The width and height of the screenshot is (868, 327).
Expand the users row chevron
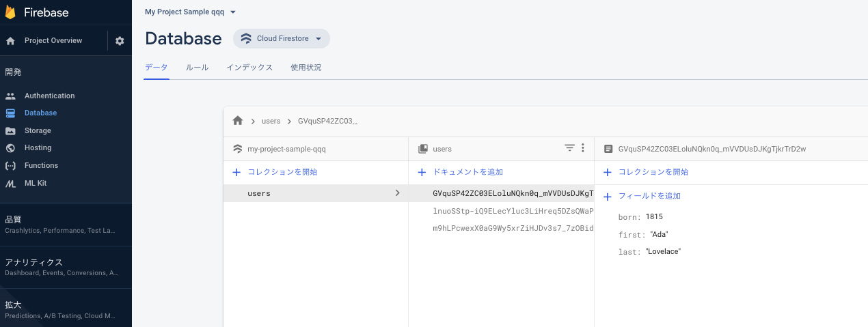click(x=397, y=193)
